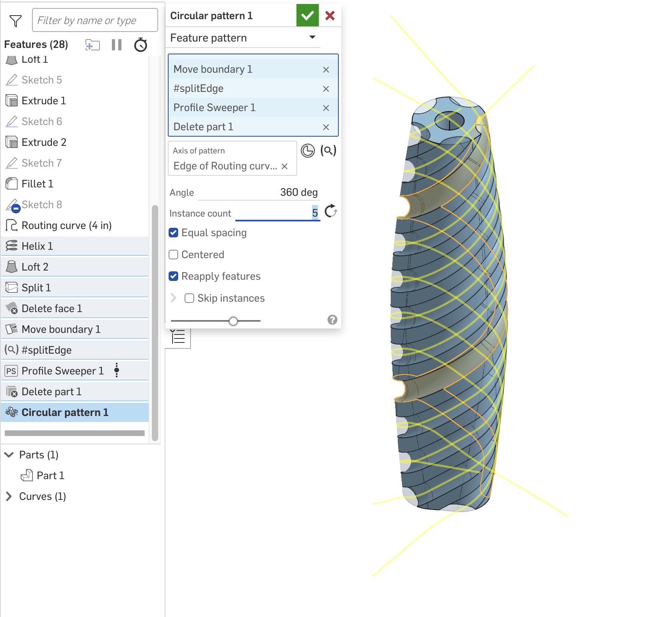Toggle the Equal spacing checkbox
Image resolution: width=672 pixels, height=617 pixels.
pos(173,233)
